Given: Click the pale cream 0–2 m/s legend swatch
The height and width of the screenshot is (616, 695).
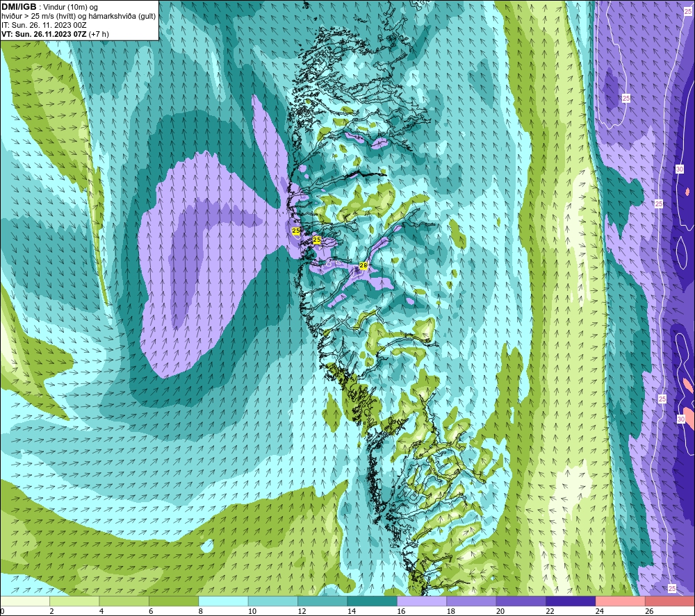Looking at the screenshot, I should tap(25, 601).
